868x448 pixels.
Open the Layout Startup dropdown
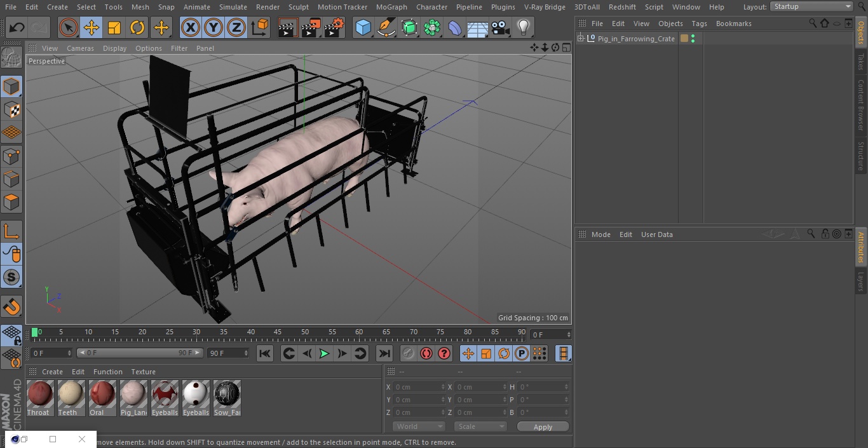(x=811, y=6)
